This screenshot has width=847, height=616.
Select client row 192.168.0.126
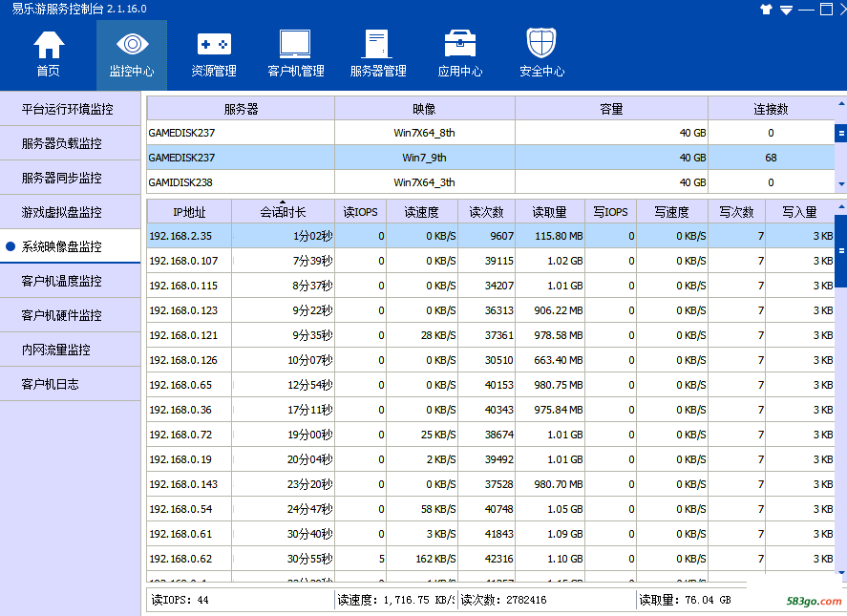(491, 360)
